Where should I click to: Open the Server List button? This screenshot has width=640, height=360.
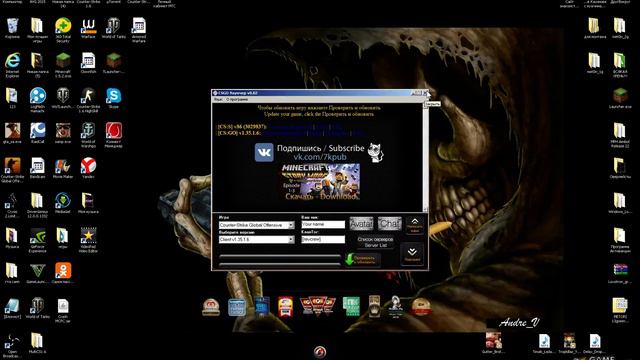[376, 242]
